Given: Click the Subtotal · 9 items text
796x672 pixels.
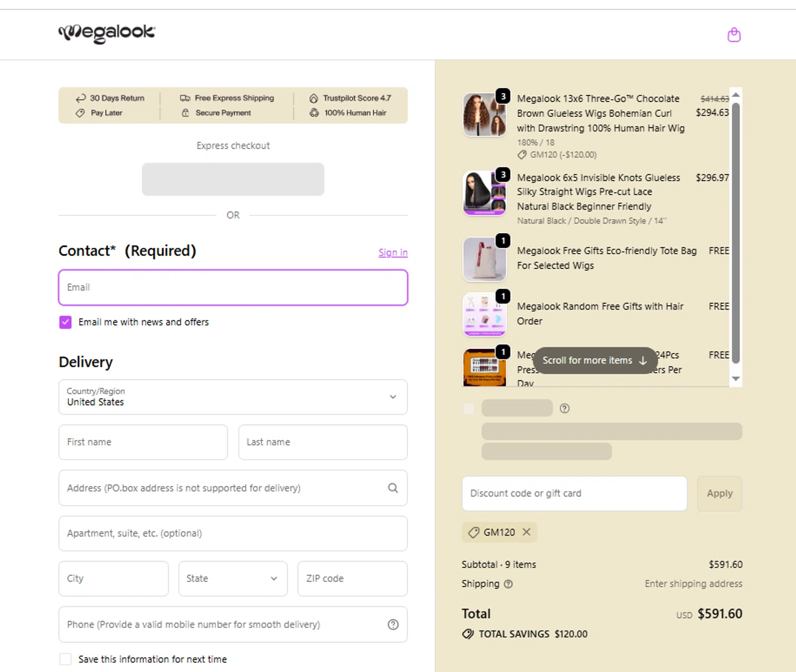Looking at the screenshot, I should 499,565.
